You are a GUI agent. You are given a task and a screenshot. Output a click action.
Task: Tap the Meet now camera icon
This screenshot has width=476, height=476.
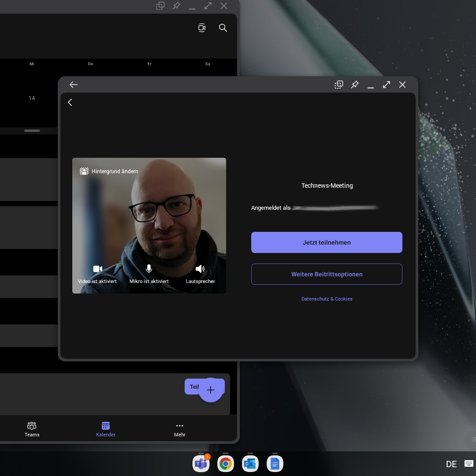point(202,28)
